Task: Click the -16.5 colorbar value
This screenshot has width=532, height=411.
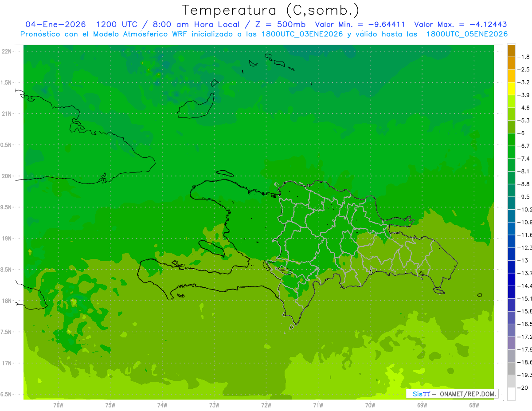Action: (x=525, y=324)
